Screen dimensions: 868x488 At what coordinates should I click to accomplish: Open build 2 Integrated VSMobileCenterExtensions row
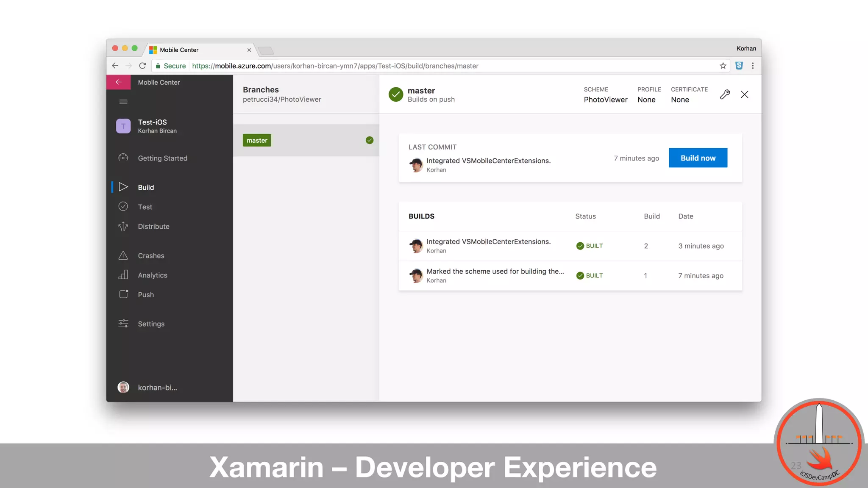[570, 246]
